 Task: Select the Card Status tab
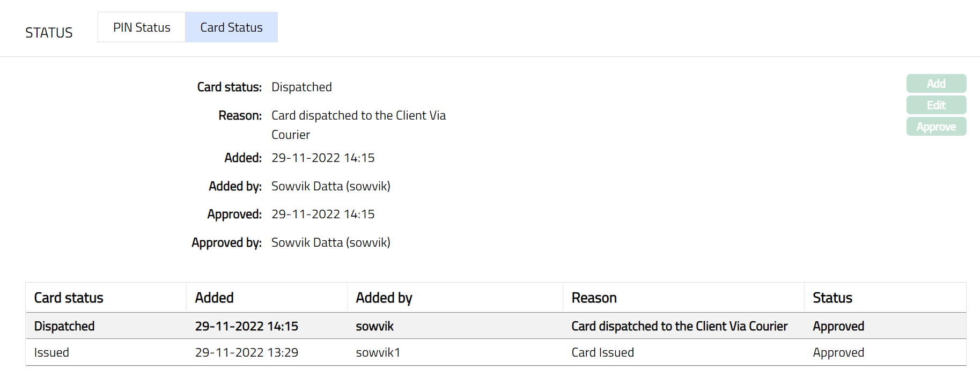(x=231, y=27)
